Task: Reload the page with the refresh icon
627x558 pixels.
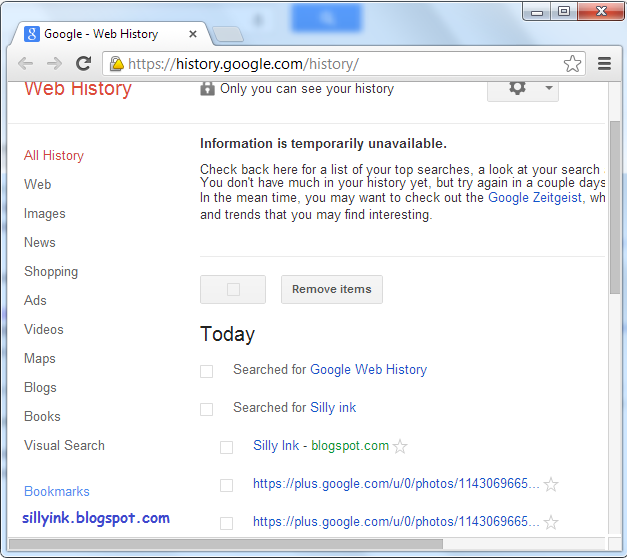Action: (84, 63)
